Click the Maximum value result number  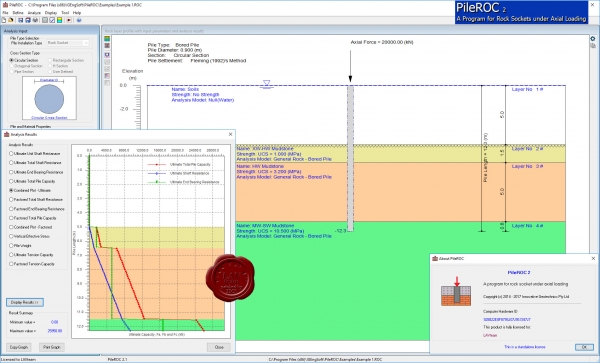[x=55, y=331]
